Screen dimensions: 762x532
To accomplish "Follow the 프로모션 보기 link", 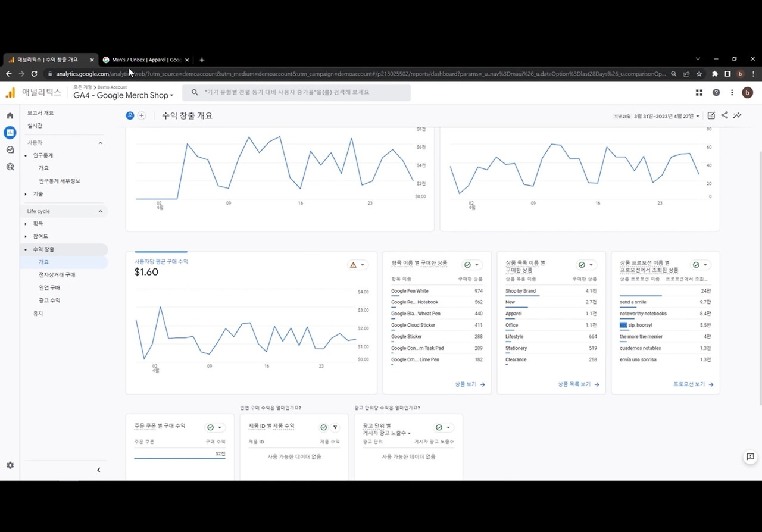I will tap(694, 384).
